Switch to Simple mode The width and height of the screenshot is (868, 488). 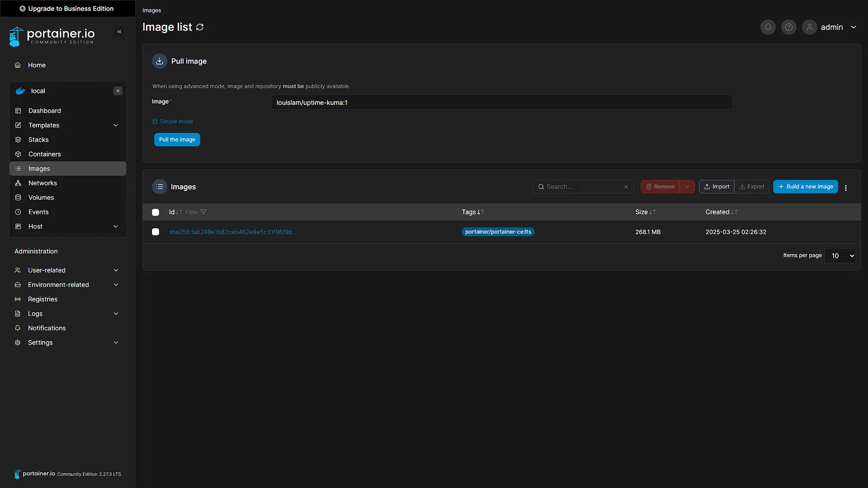tap(173, 122)
